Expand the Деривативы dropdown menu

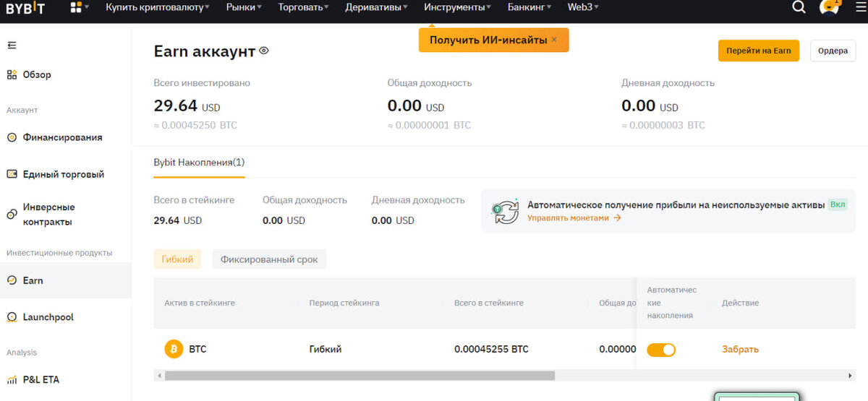coord(377,7)
